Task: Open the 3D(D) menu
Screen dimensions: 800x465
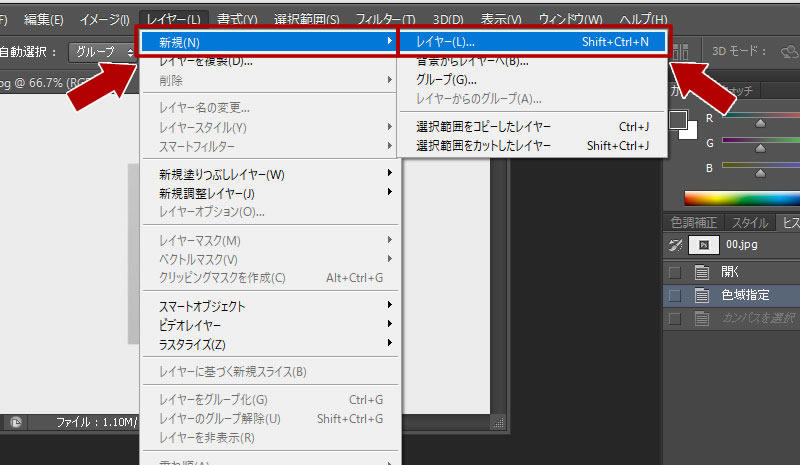Action: (448, 19)
